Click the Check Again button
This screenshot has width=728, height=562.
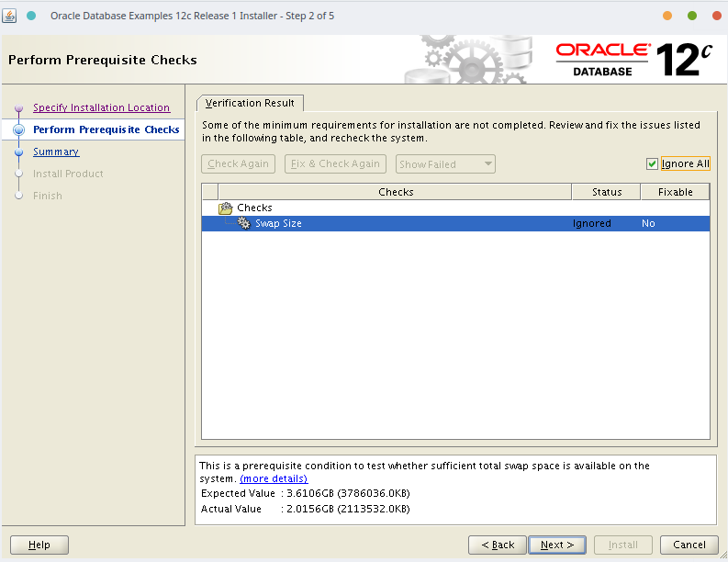(238, 163)
